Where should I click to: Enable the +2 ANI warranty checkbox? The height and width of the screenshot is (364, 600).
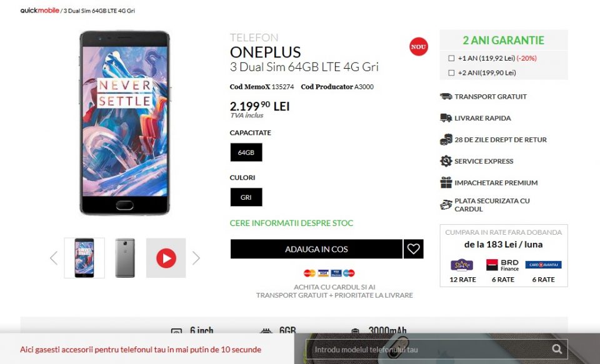point(451,72)
